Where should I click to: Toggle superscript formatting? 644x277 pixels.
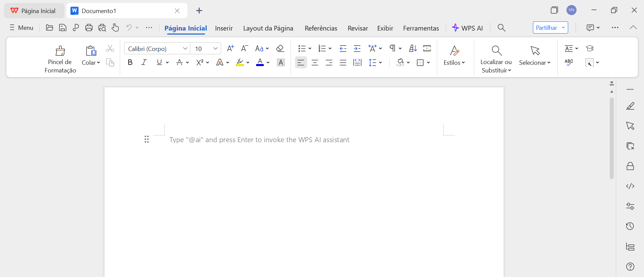[x=200, y=62]
